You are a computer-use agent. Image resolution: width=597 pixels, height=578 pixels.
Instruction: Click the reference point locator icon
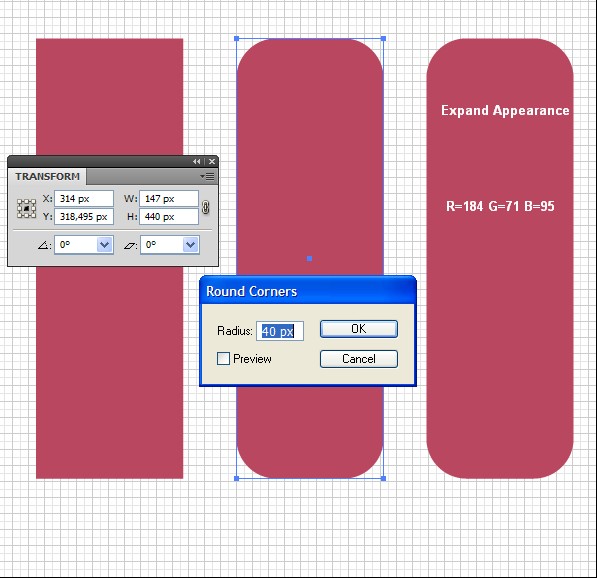pos(27,208)
